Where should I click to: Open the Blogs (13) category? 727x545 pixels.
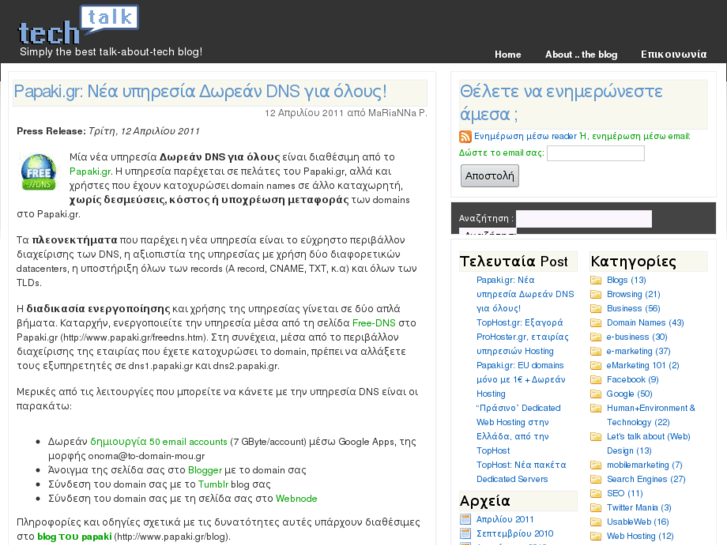pos(626,280)
